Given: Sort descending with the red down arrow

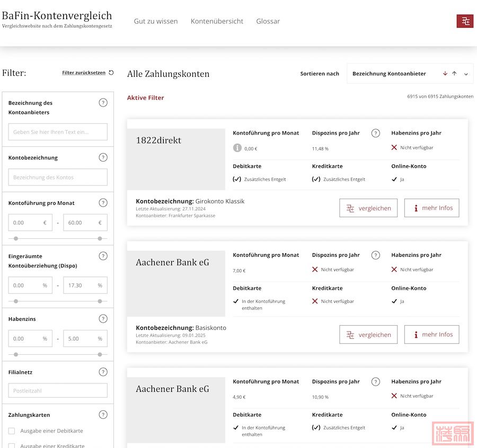Looking at the screenshot, I should (445, 74).
